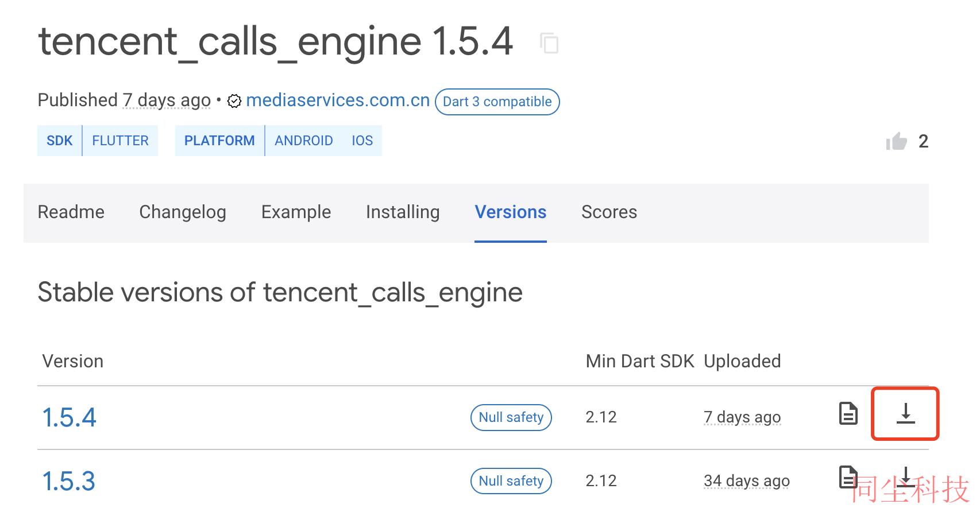This screenshot has width=980, height=512.
Task: Click Published 7 days ago text
Action: pyautogui.click(x=124, y=100)
